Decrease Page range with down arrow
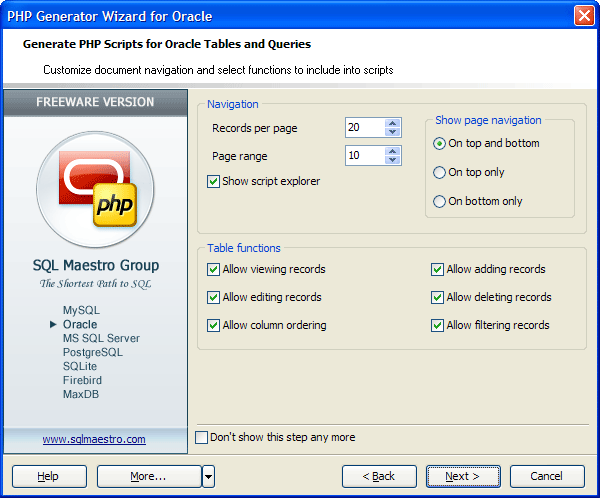 tap(393, 160)
